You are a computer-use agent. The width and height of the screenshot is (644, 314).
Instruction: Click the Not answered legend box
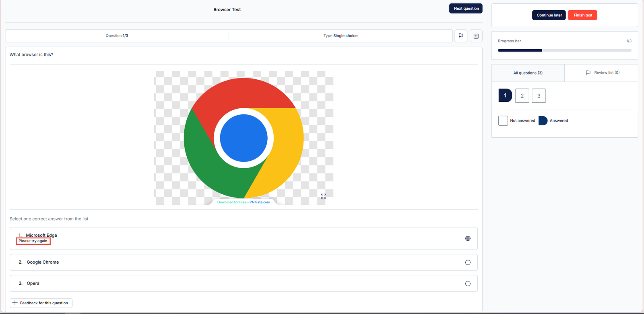point(503,121)
